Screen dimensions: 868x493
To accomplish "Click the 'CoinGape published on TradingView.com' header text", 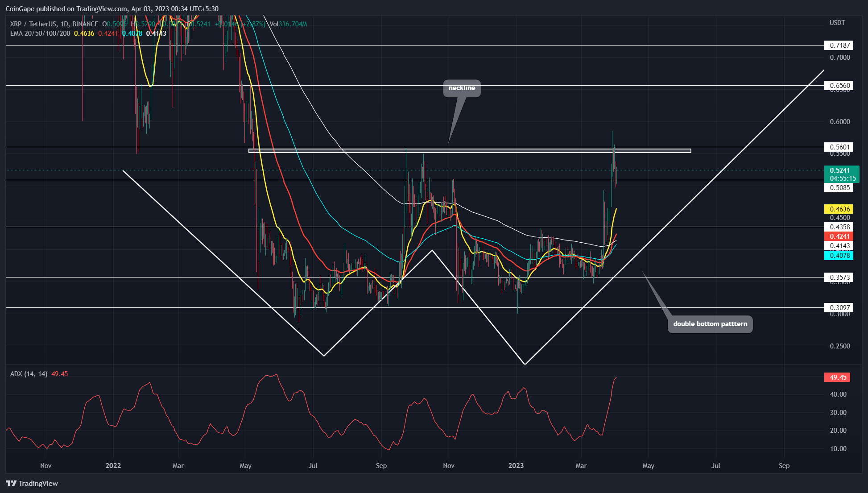I will 66,9.
